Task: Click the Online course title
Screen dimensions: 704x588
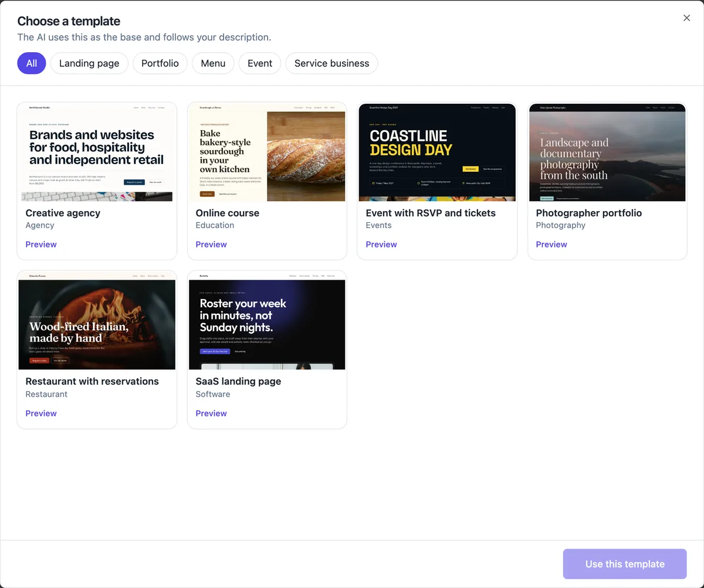Action: [228, 213]
